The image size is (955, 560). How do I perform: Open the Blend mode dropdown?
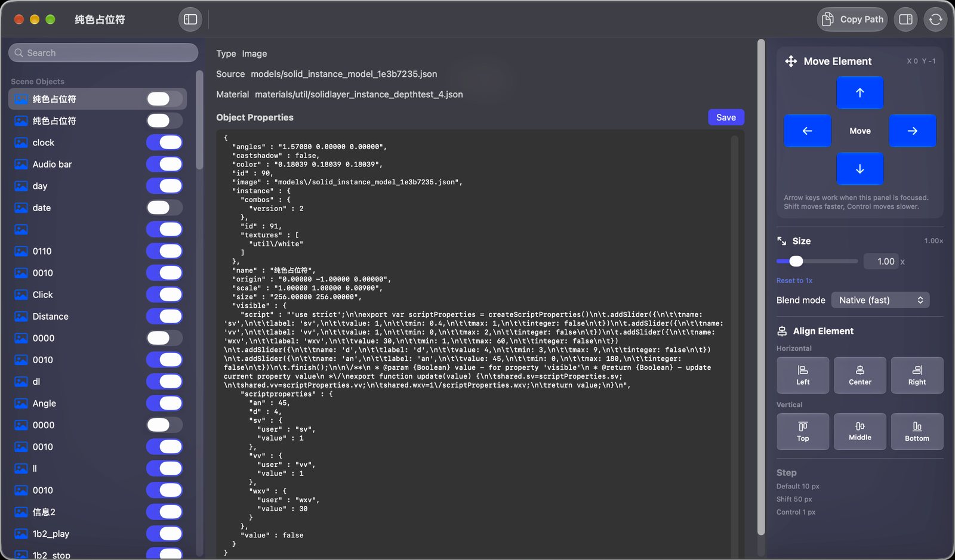pos(880,300)
